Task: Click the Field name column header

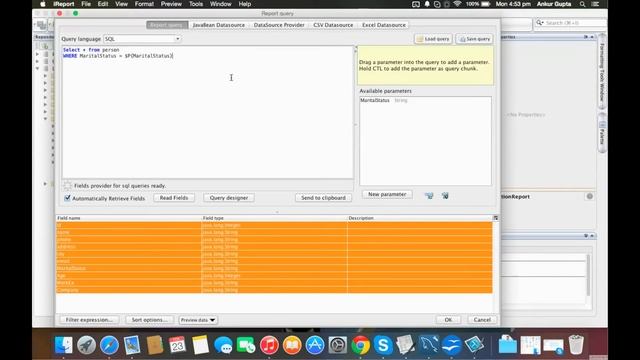Action: pos(129,218)
